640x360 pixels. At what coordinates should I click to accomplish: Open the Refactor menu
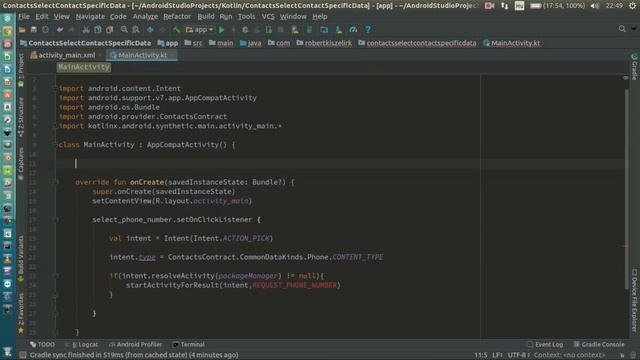177,17
